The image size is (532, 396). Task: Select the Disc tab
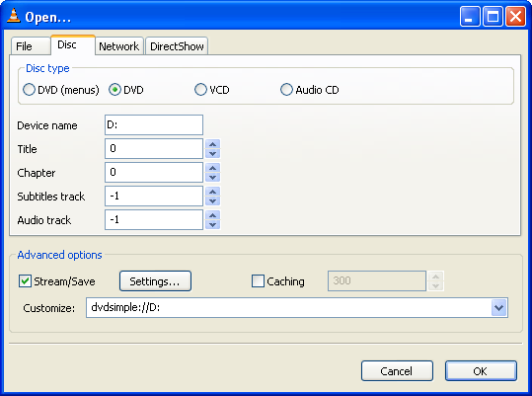73,44
